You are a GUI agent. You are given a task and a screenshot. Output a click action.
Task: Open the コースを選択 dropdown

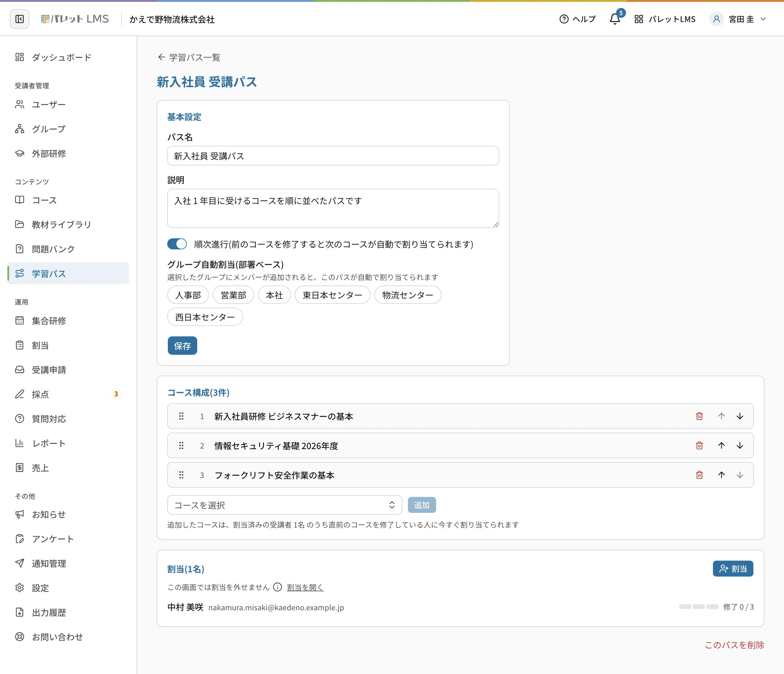point(285,505)
